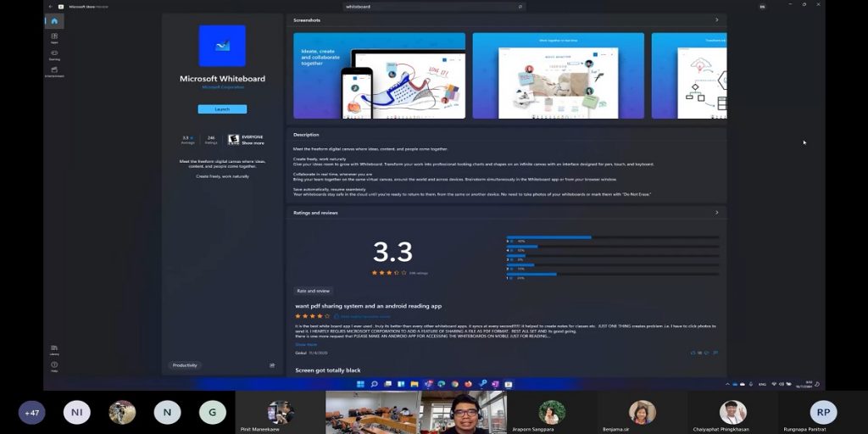Expand the first review with Show more

tap(305, 344)
